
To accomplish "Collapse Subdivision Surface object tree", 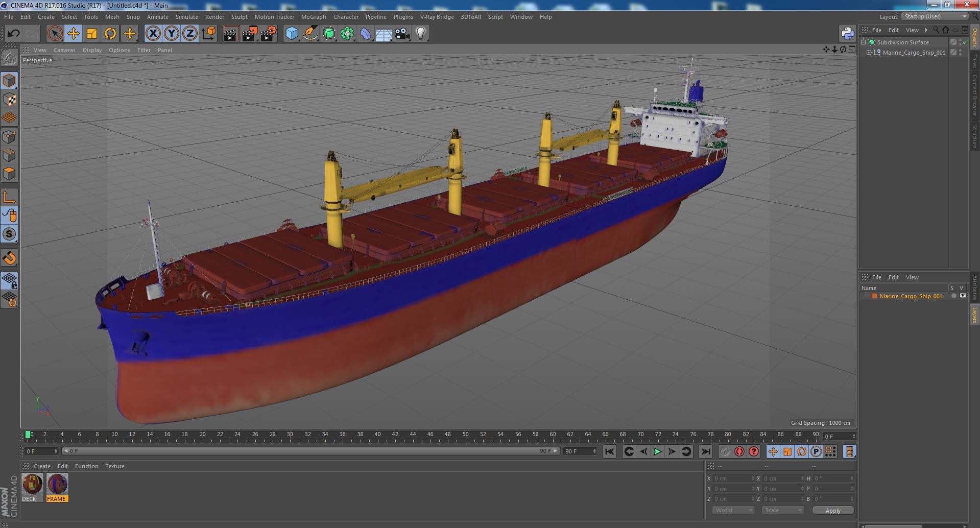I will (864, 42).
